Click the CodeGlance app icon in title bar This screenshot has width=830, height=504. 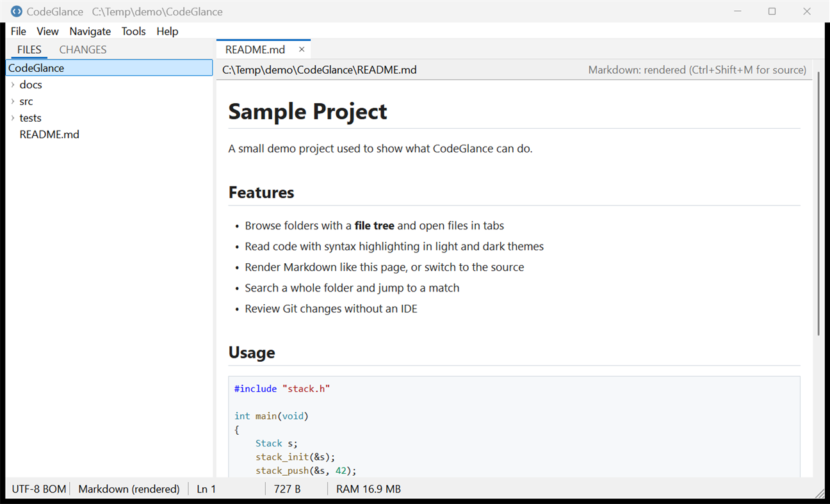[17, 12]
